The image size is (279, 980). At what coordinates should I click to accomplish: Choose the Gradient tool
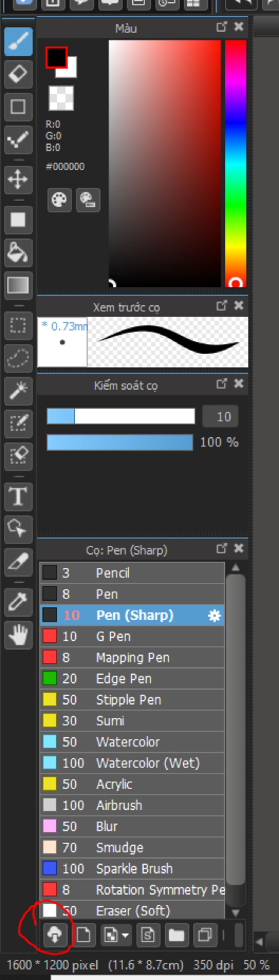pyautogui.click(x=18, y=285)
